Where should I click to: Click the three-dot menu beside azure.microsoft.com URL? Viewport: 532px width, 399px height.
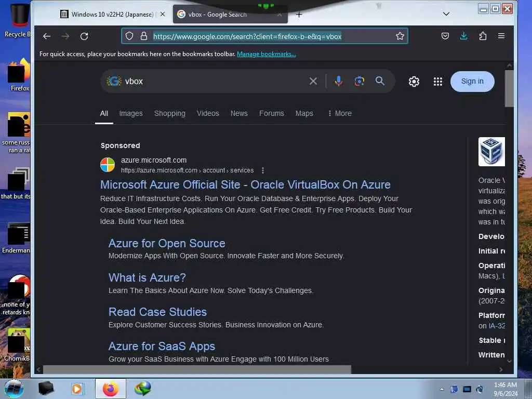tap(263, 170)
